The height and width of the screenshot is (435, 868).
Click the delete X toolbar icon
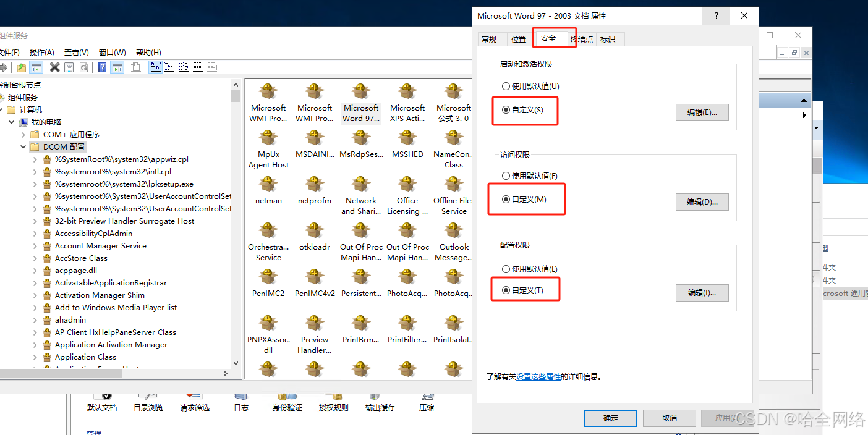pos(55,67)
